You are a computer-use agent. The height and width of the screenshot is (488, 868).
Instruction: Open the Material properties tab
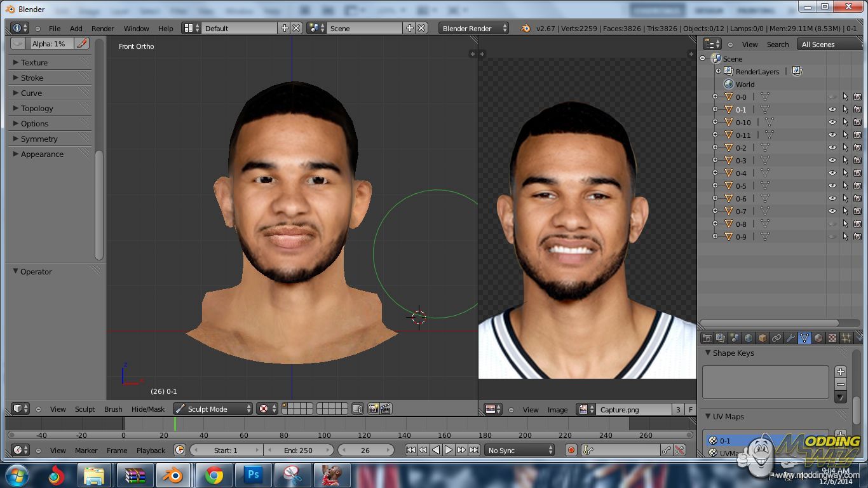pos(818,339)
